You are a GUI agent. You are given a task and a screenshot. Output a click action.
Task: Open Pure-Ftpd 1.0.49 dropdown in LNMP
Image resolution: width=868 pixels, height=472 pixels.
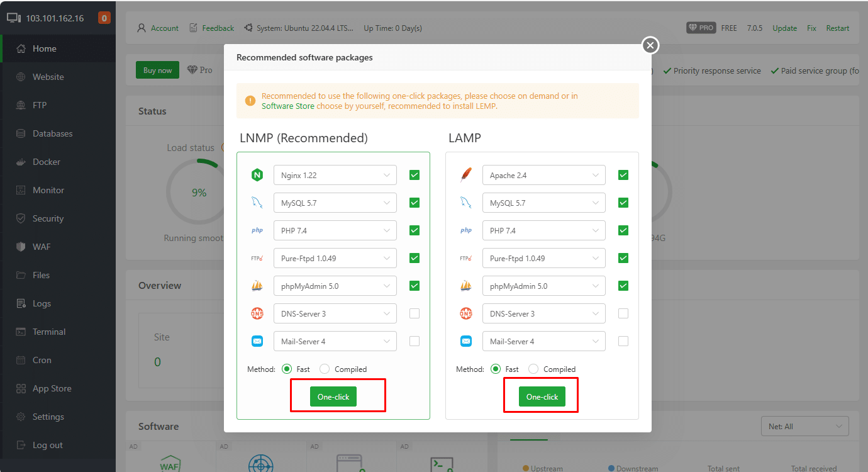tap(335, 258)
